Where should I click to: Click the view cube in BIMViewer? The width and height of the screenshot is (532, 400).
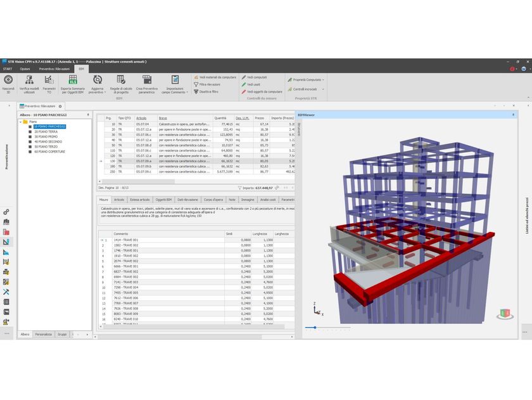(x=505, y=314)
